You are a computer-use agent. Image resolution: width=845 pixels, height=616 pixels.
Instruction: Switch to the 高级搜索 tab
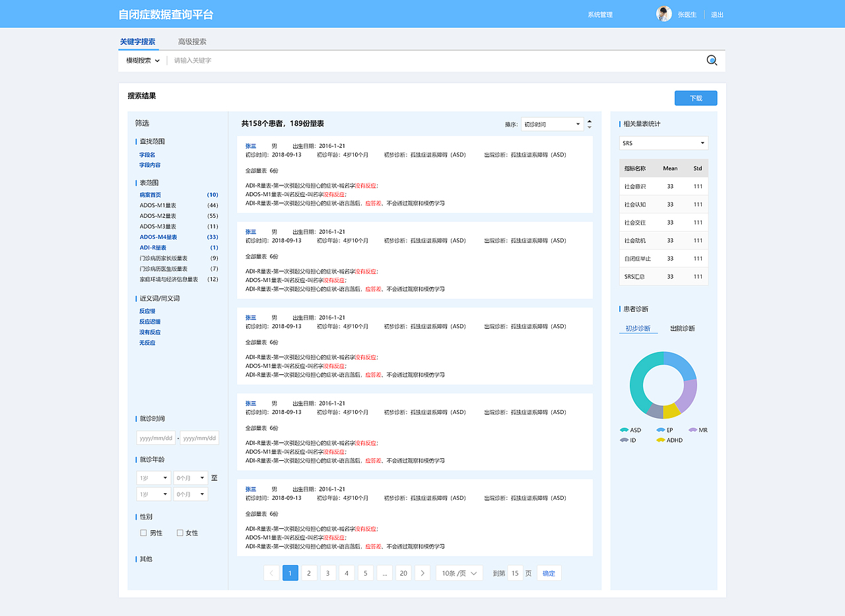pyautogui.click(x=192, y=42)
